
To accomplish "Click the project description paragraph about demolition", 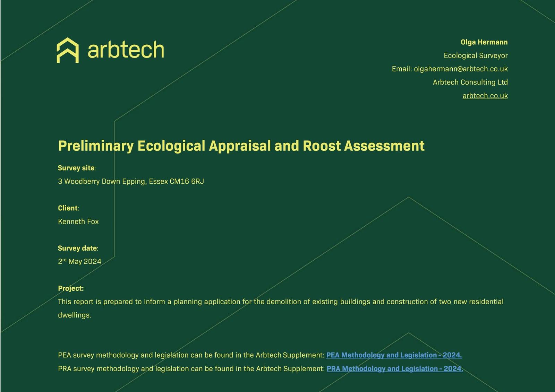I will pyautogui.click(x=280, y=302).
